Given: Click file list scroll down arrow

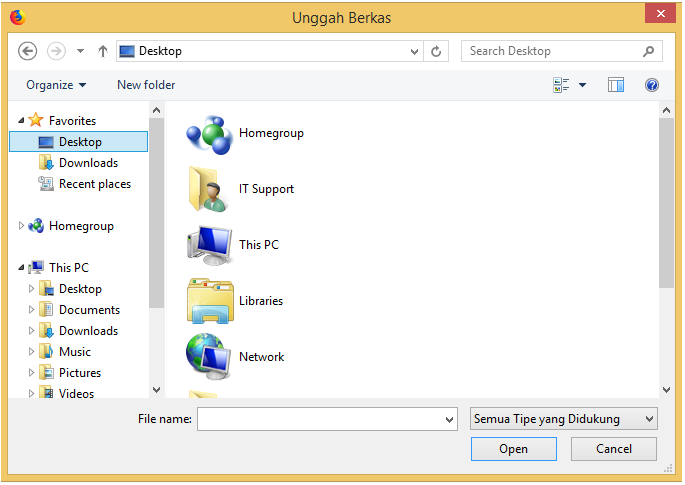Looking at the screenshot, I should (666, 389).
